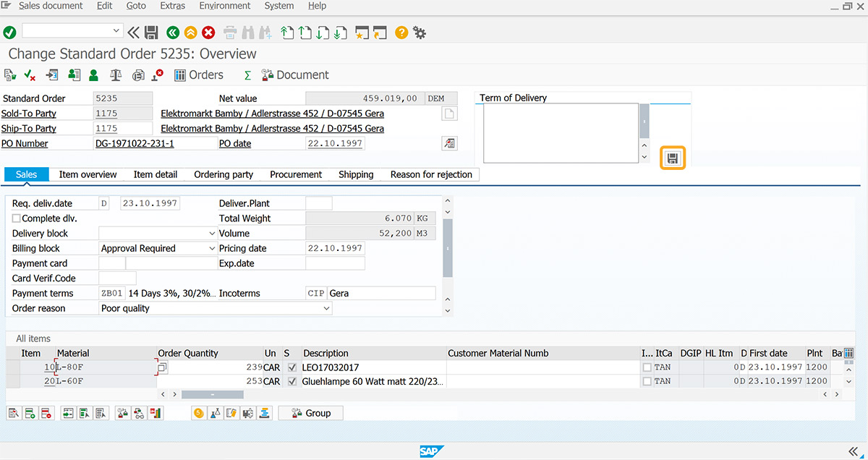Open the Order reason dropdown

click(326, 309)
